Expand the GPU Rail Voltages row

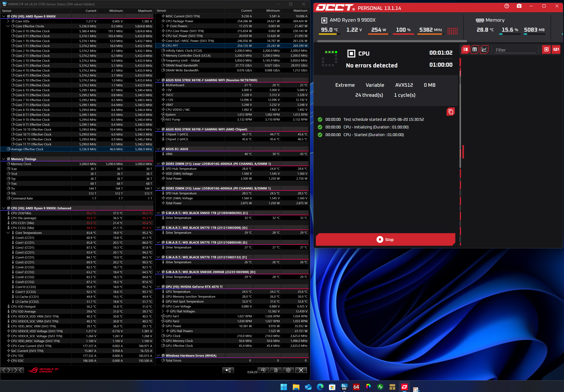[x=163, y=311]
